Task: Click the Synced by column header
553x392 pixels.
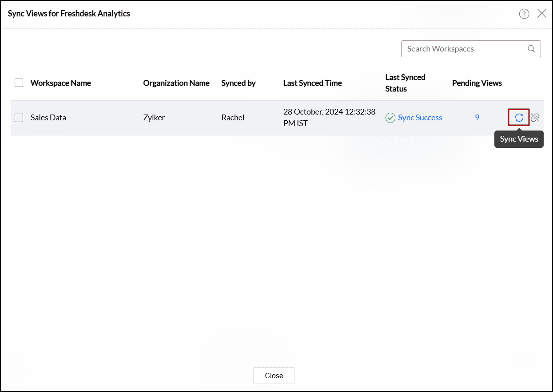Action: pos(239,83)
